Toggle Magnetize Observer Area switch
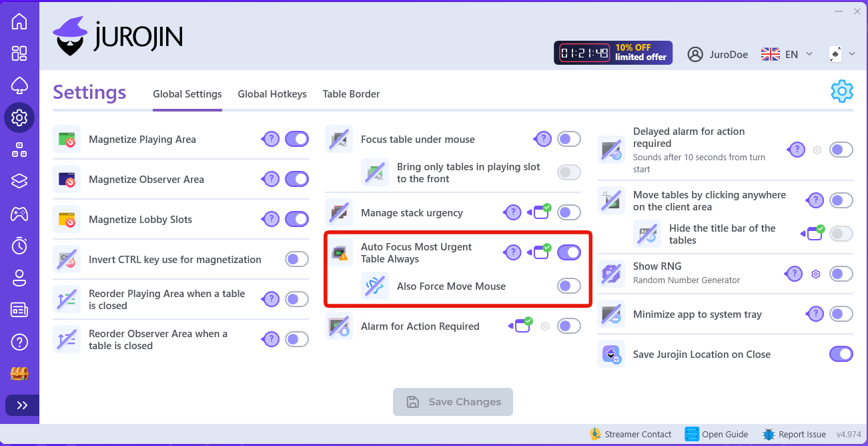The width and height of the screenshot is (868, 446). tap(297, 179)
